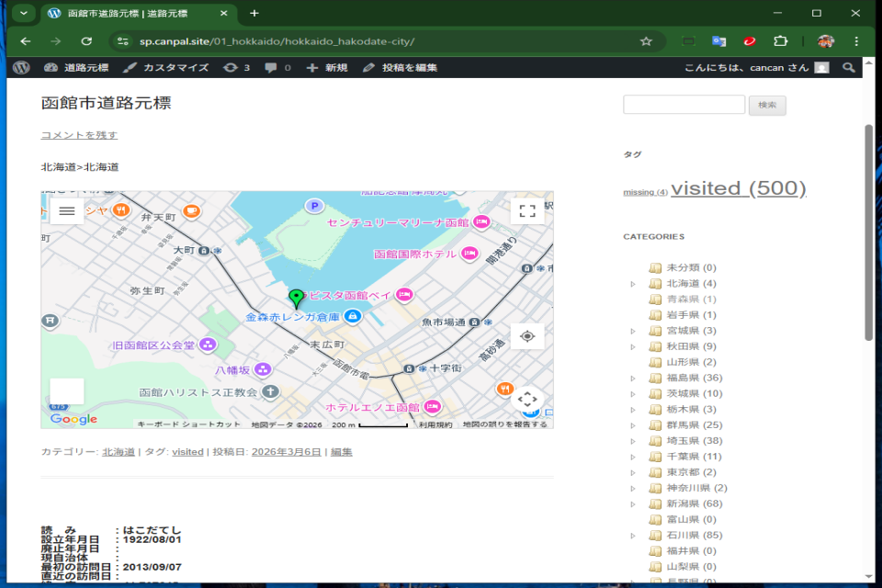Open the カスタマイズ admin bar item
This screenshot has height=588, width=882.
click(x=166, y=68)
